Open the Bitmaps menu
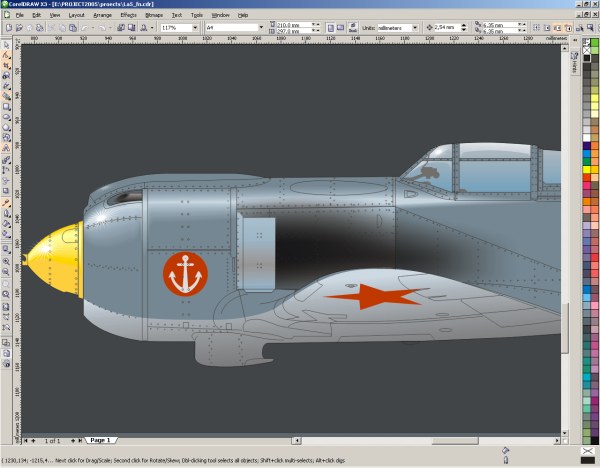600x468 pixels. click(154, 15)
